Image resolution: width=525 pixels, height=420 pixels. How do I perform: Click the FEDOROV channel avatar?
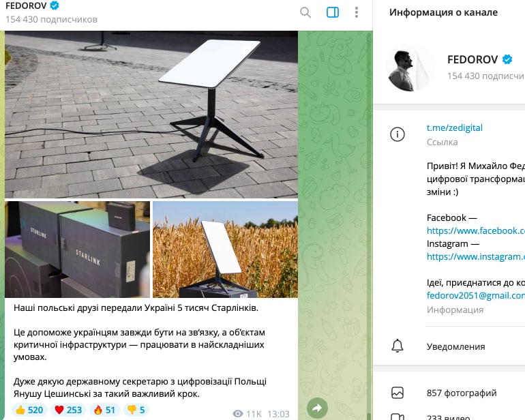tap(410, 68)
